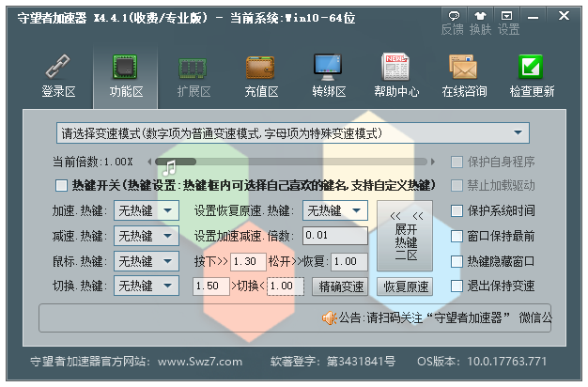588x387 pixels.
Task: Switch to the 转绑区 tab label
Action: pos(329,91)
